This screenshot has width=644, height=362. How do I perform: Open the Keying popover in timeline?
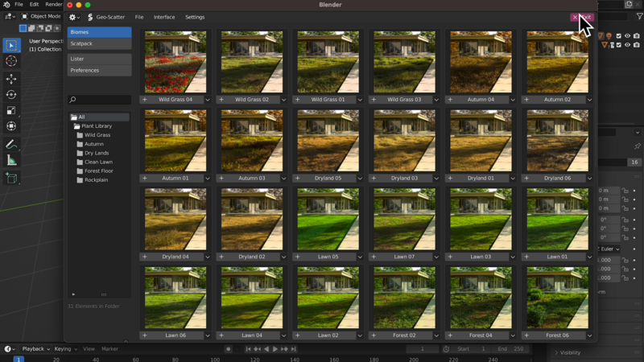click(x=66, y=349)
